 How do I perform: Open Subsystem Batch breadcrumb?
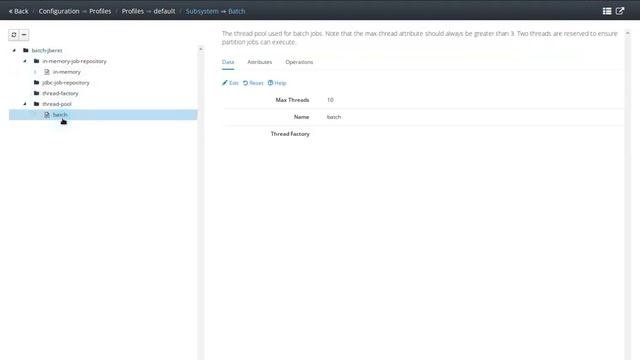[215, 11]
